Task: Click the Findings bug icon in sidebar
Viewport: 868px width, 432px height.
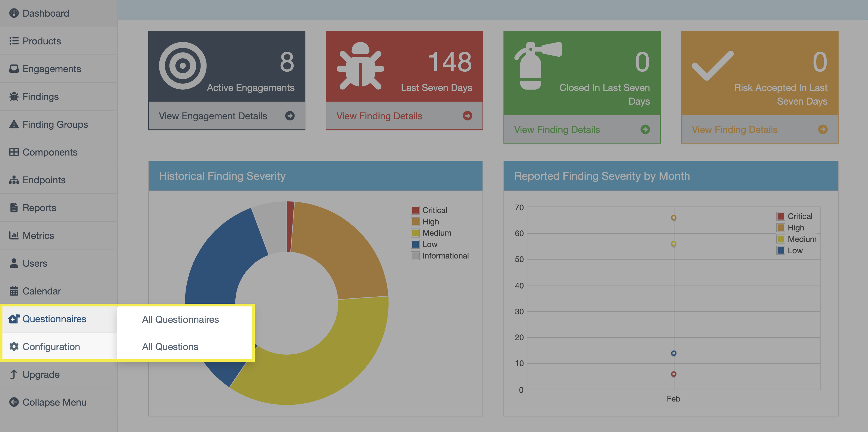Action: 14,97
